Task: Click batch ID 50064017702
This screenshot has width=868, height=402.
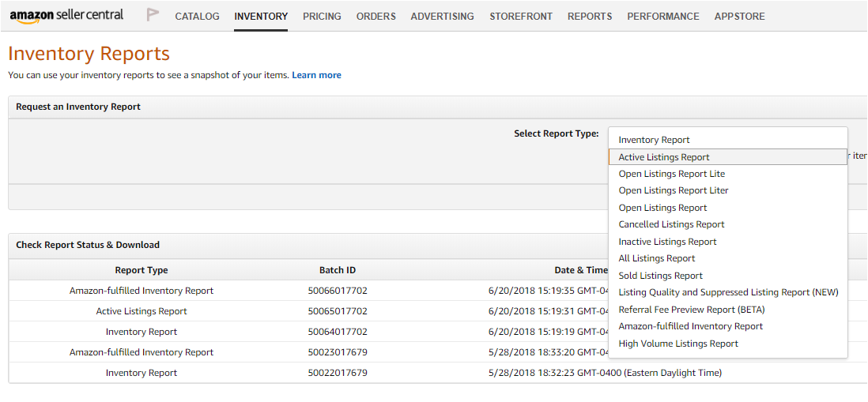Action: [x=338, y=332]
